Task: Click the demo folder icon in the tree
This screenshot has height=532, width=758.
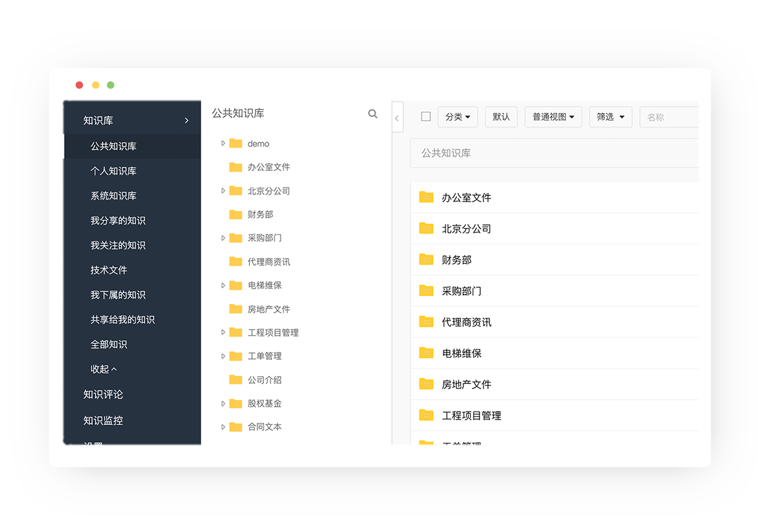Action: [235, 143]
